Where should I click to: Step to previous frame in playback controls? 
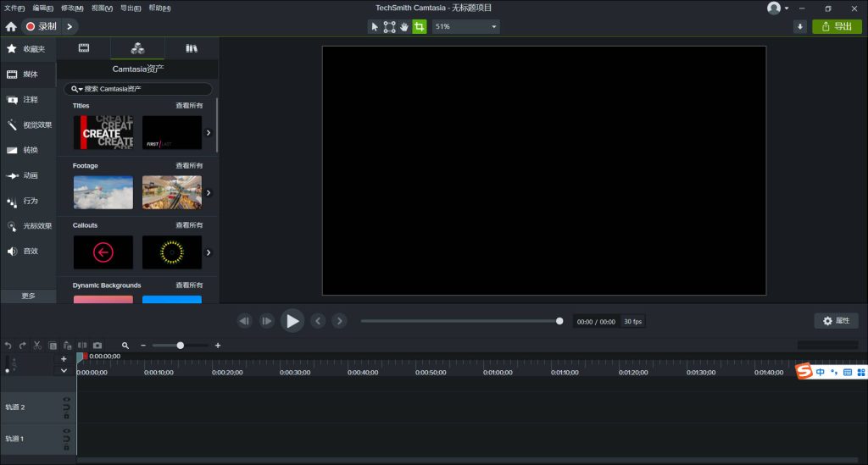tap(245, 321)
